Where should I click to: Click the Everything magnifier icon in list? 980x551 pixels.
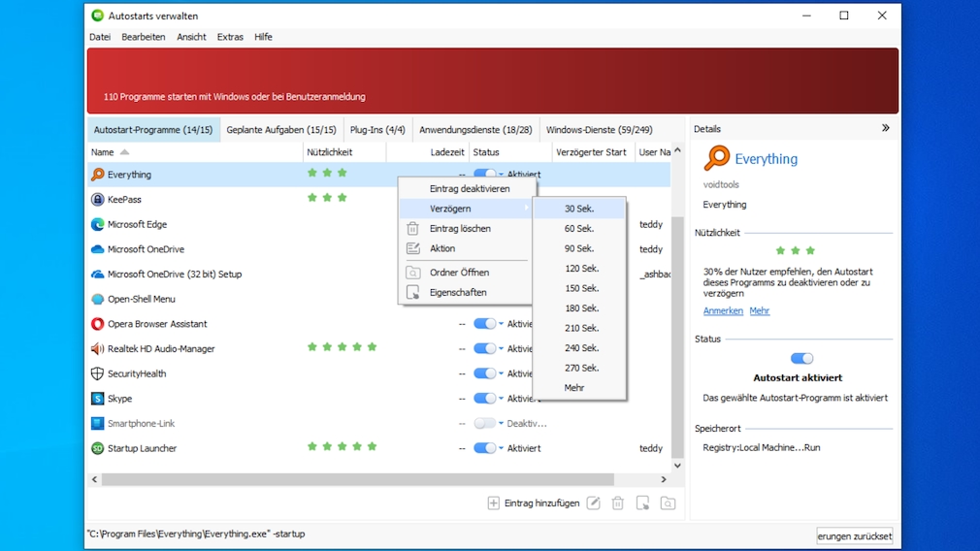click(x=97, y=175)
